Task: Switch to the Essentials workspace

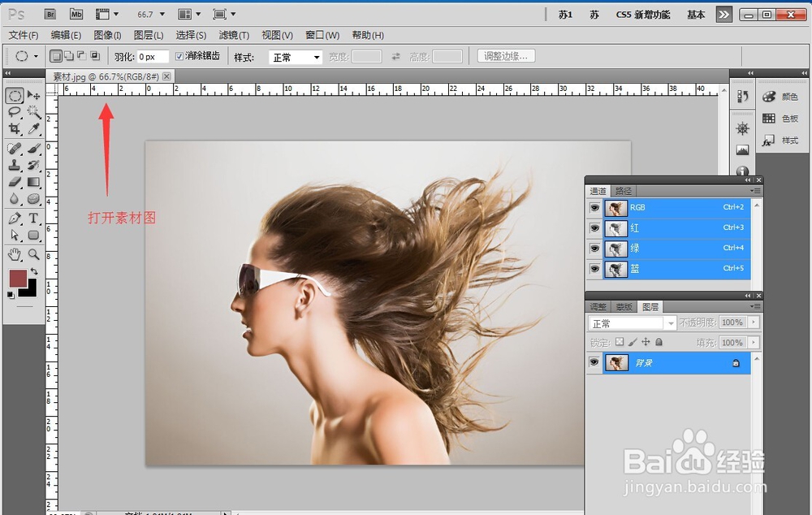Action: [696, 15]
